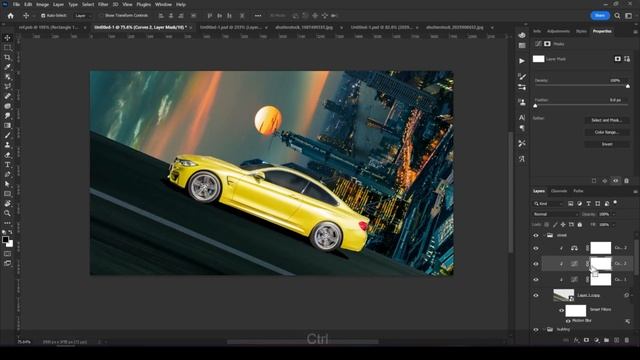Hide the street group layer

point(536,235)
